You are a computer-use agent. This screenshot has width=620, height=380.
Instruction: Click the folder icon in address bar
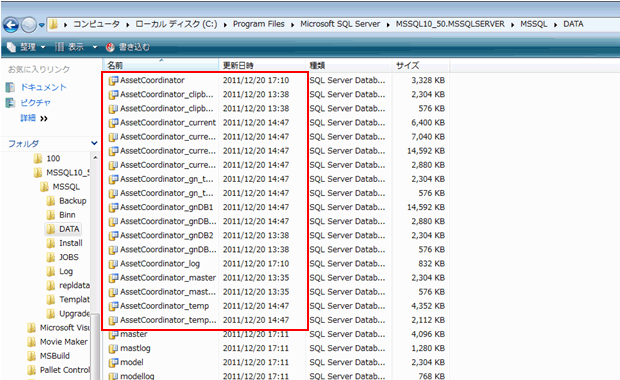pos(53,25)
